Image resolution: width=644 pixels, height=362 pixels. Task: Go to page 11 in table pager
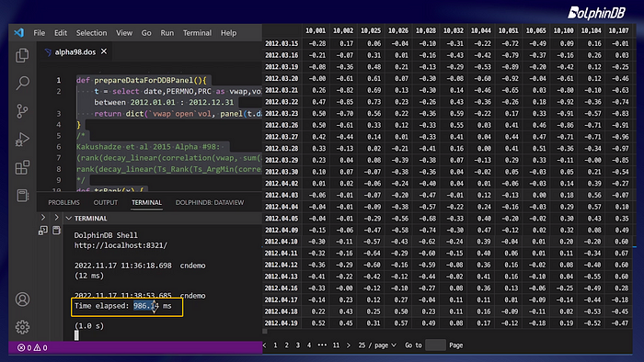pos(336,345)
